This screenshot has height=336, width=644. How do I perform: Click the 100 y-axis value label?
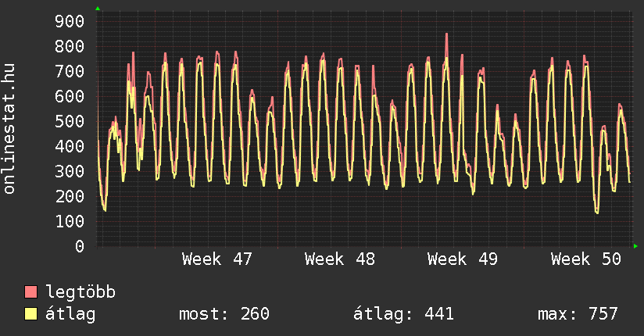(x=70, y=221)
